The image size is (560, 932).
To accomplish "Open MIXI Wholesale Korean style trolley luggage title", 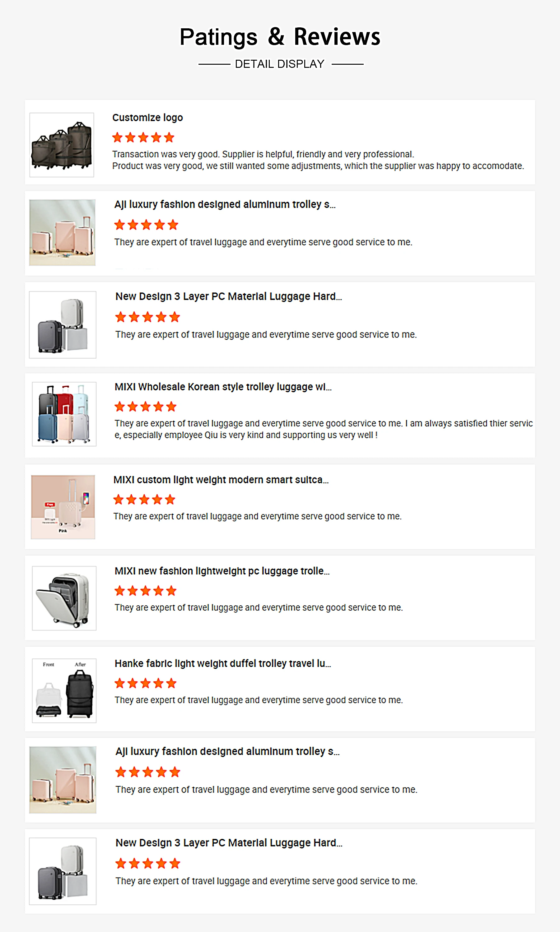I will pos(223,387).
